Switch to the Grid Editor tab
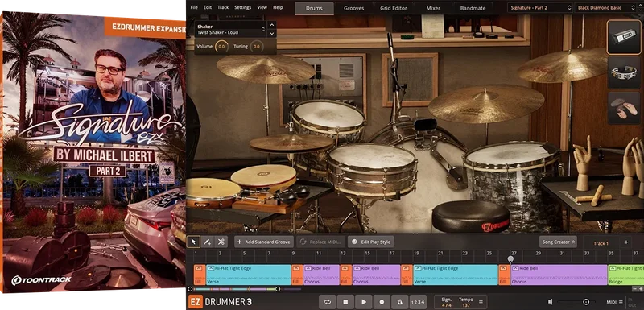Screen dimensions: 644x310 tap(394, 8)
